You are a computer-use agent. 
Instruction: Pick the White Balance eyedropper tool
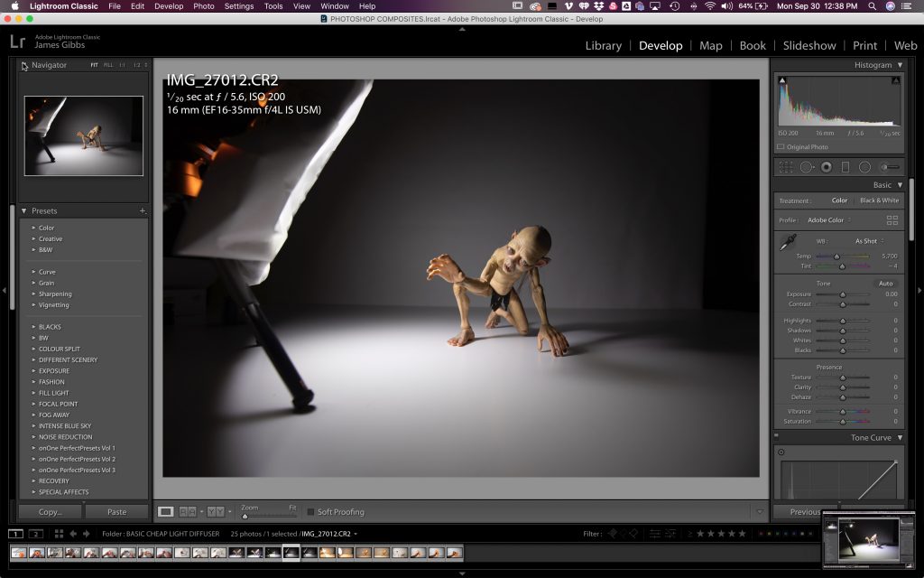(x=788, y=242)
